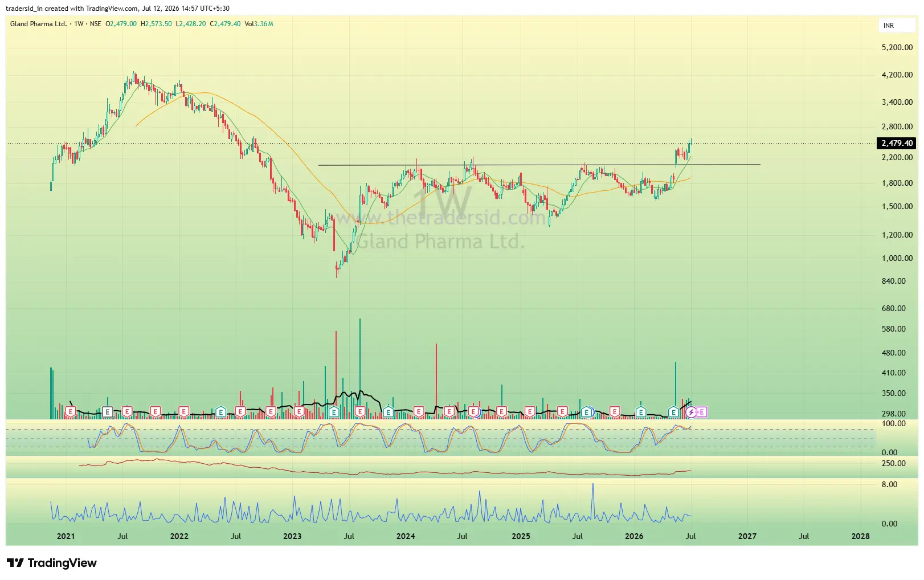This screenshot has height=580, width=924.
Task: Click the green E earnings marker just before 2024
Action: coord(389,411)
